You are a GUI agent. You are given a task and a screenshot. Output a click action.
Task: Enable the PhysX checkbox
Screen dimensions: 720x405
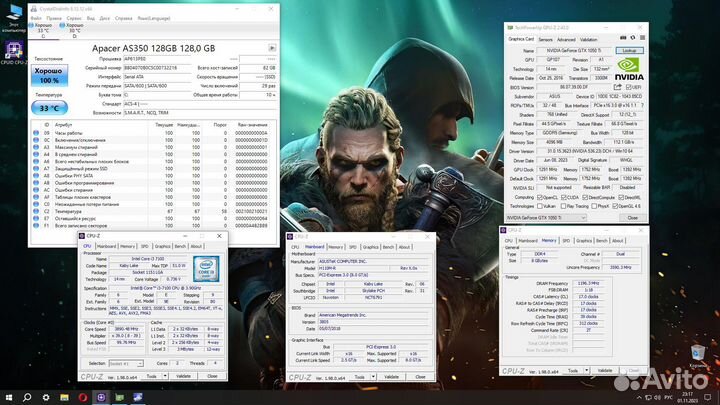pyautogui.click(x=594, y=206)
